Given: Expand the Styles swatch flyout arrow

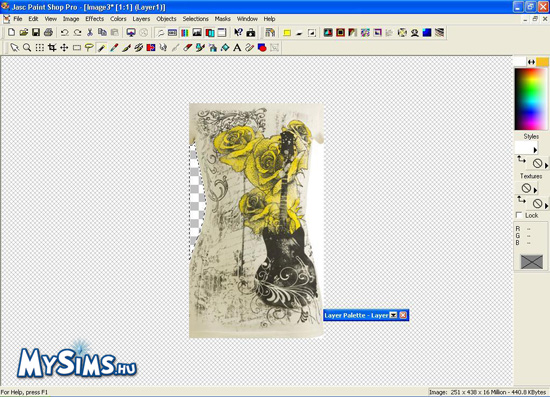Looking at the screenshot, I should tap(535, 150).
